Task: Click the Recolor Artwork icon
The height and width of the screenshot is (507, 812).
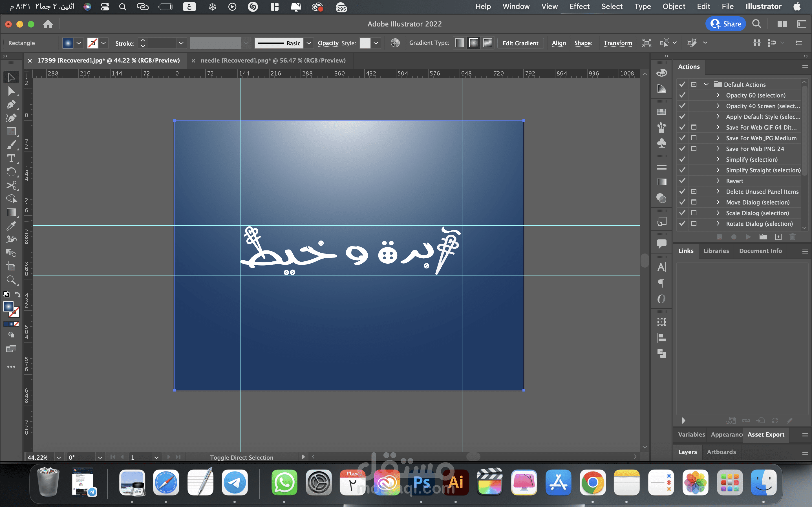Action: tap(395, 43)
